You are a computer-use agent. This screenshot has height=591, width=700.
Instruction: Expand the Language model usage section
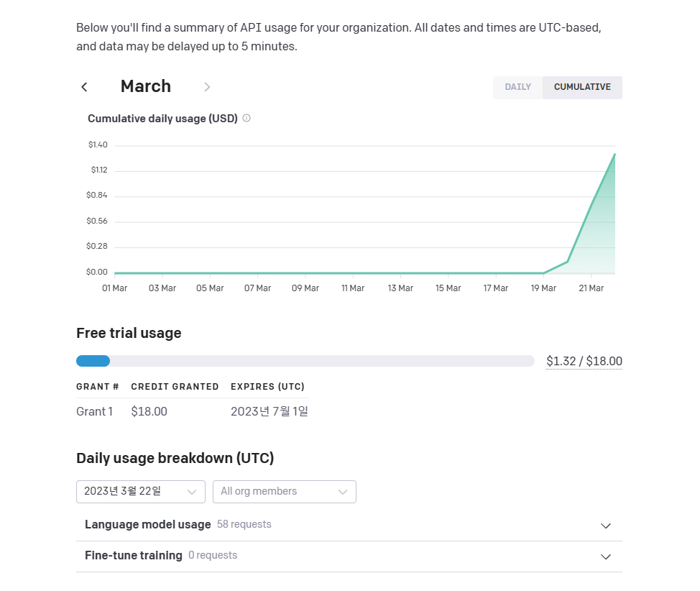148,525
